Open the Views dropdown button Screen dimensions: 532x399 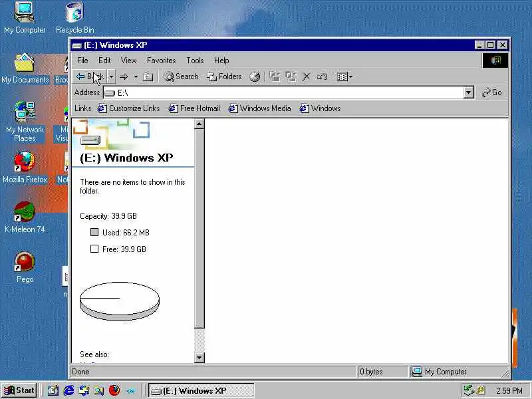(x=344, y=76)
